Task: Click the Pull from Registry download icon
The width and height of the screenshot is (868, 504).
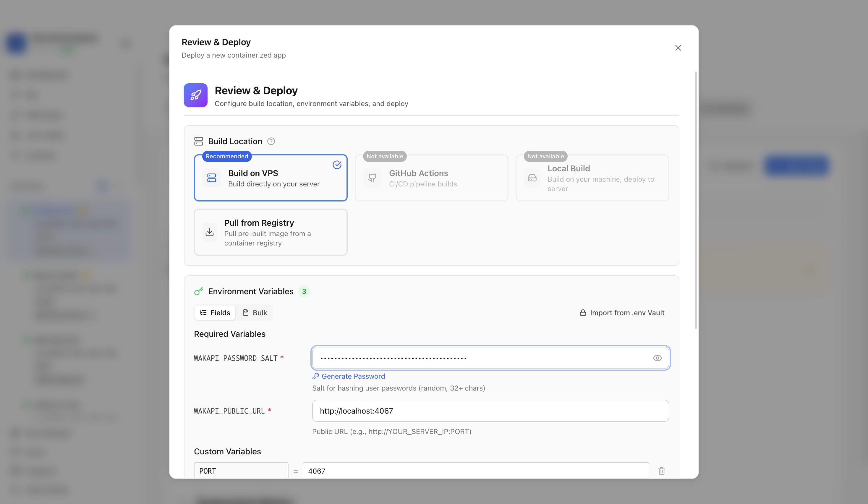Action: 209,233
